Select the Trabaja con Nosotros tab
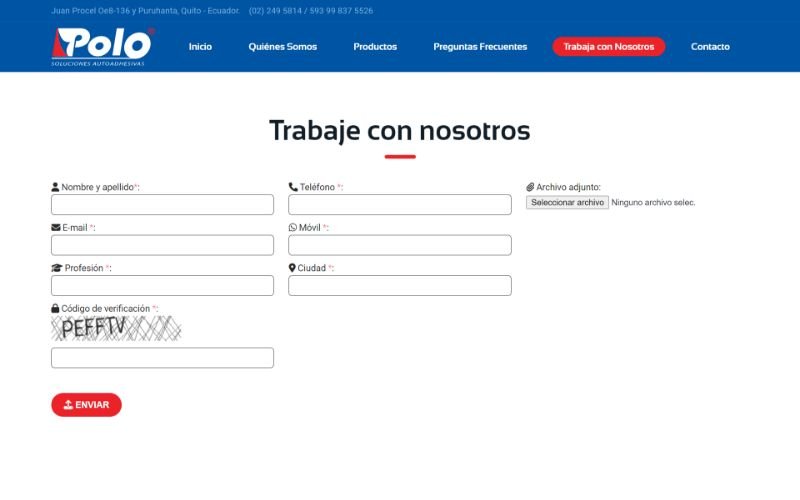The image size is (800, 500). tap(608, 47)
